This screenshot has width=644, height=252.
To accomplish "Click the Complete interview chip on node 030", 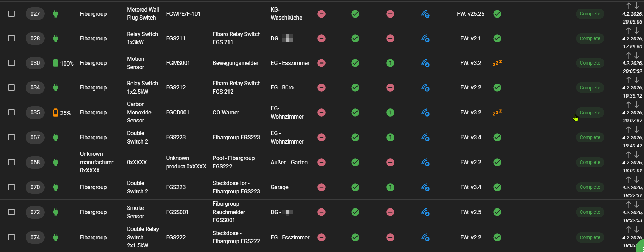I will pyautogui.click(x=590, y=63).
